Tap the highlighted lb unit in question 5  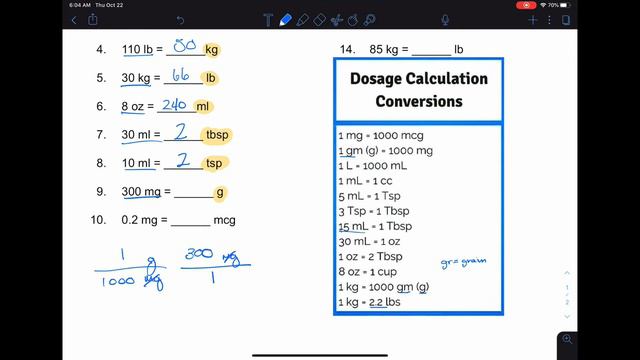pyautogui.click(x=210, y=78)
